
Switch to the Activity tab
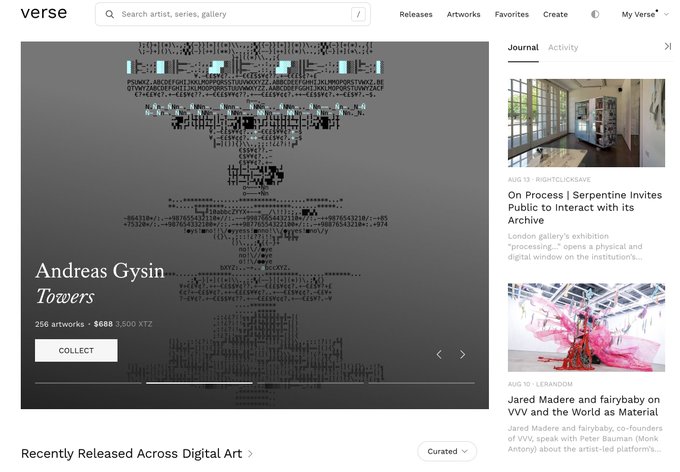563,47
